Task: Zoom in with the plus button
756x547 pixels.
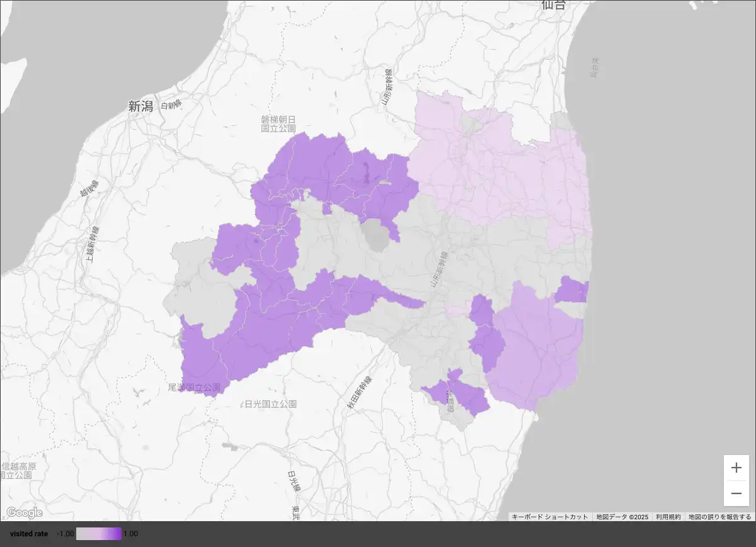Action: coord(736,468)
